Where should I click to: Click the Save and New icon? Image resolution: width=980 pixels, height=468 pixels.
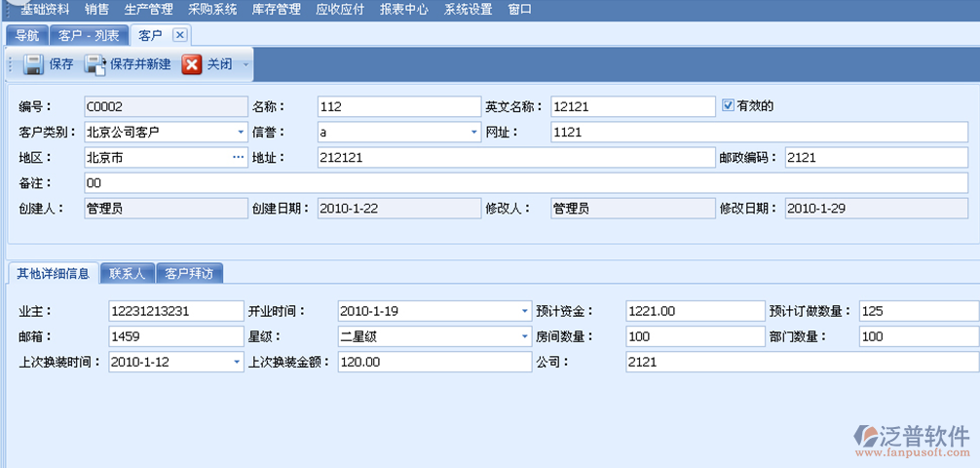click(x=95, y=64)
